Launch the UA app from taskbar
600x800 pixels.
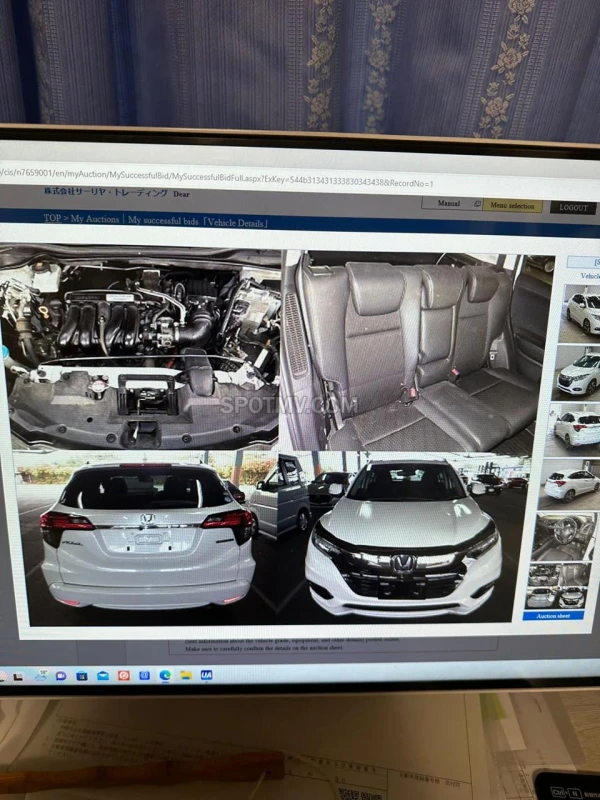[x=206, y=674]
